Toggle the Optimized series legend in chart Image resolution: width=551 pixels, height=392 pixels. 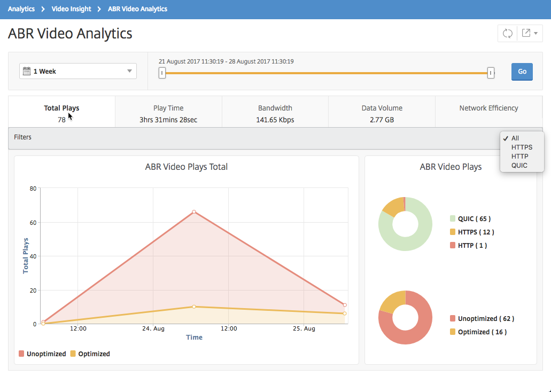click(90, 354)
